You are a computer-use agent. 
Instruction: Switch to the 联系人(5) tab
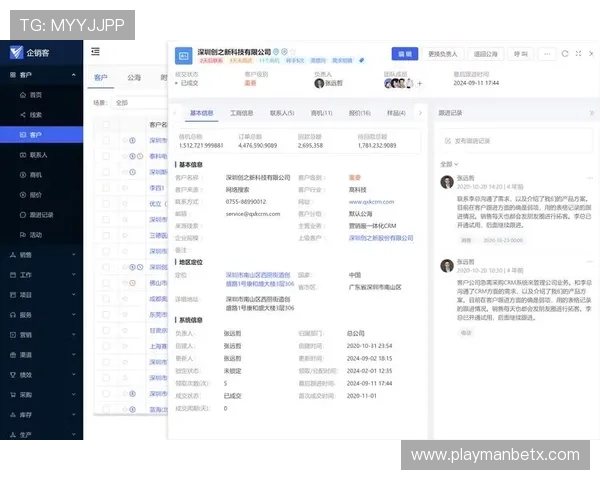282,113
